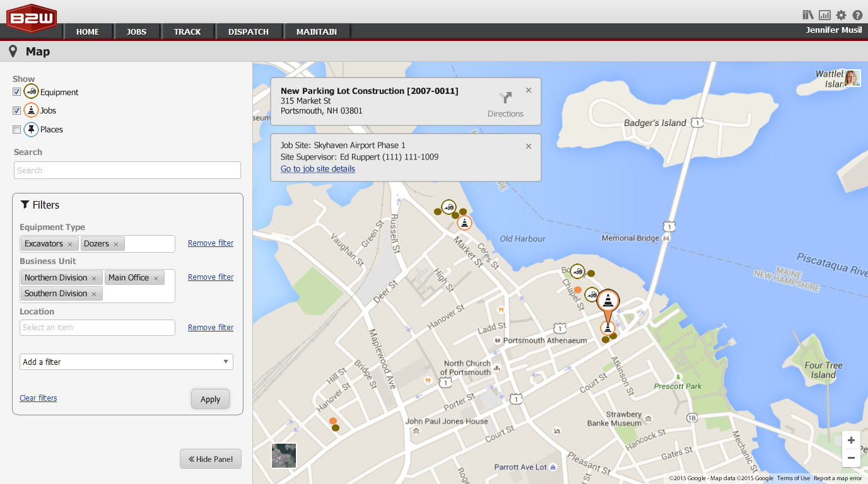
Task: Click the Terms of Use link
Action: click(x=794, y=478)
